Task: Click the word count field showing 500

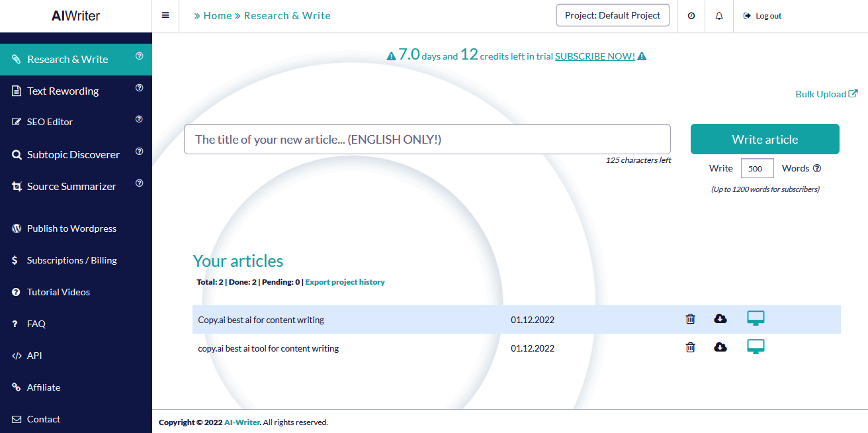Action: click(x=757, y=168)
